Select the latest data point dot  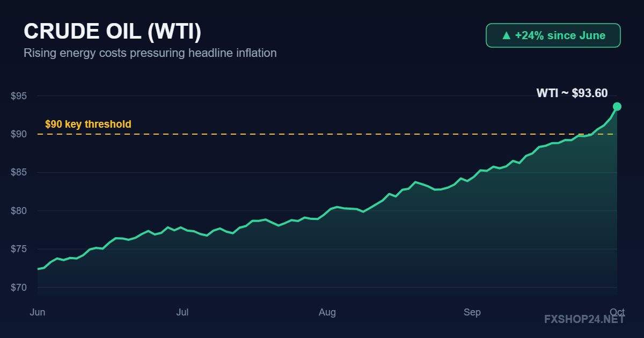coord(617,106)
